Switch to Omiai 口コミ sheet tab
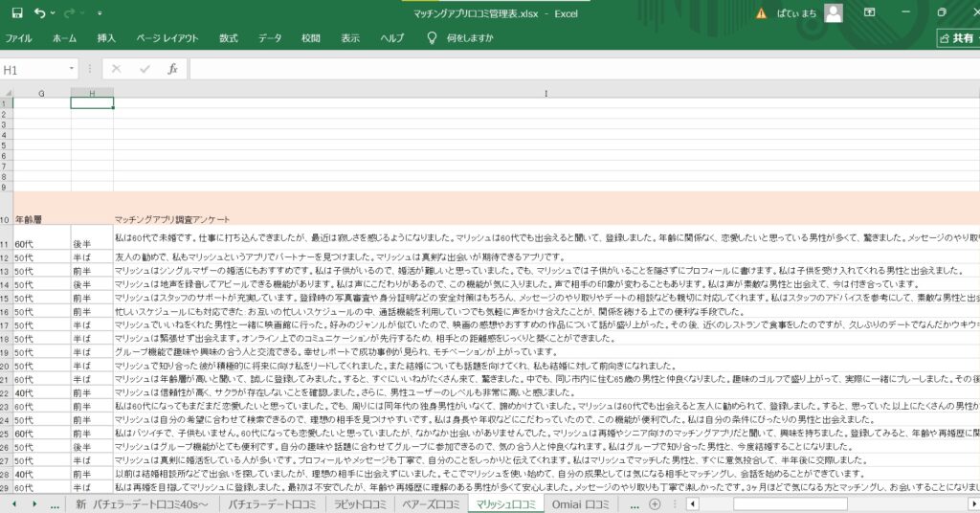The image size is (980, 513). [581, 504]
